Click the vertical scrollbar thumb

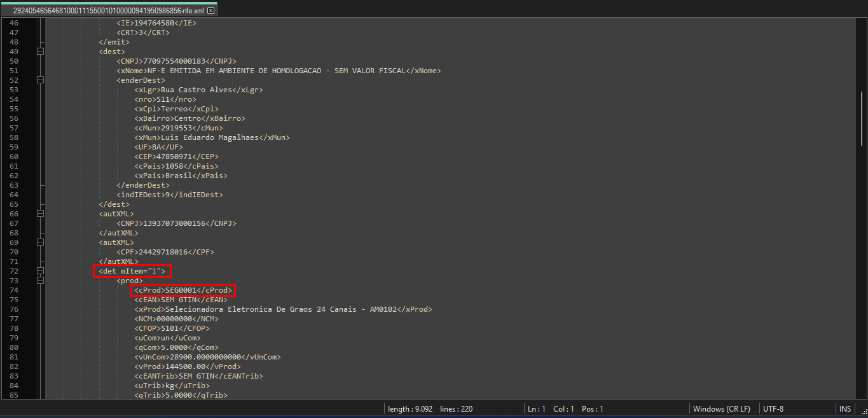(x=862, y=121)
